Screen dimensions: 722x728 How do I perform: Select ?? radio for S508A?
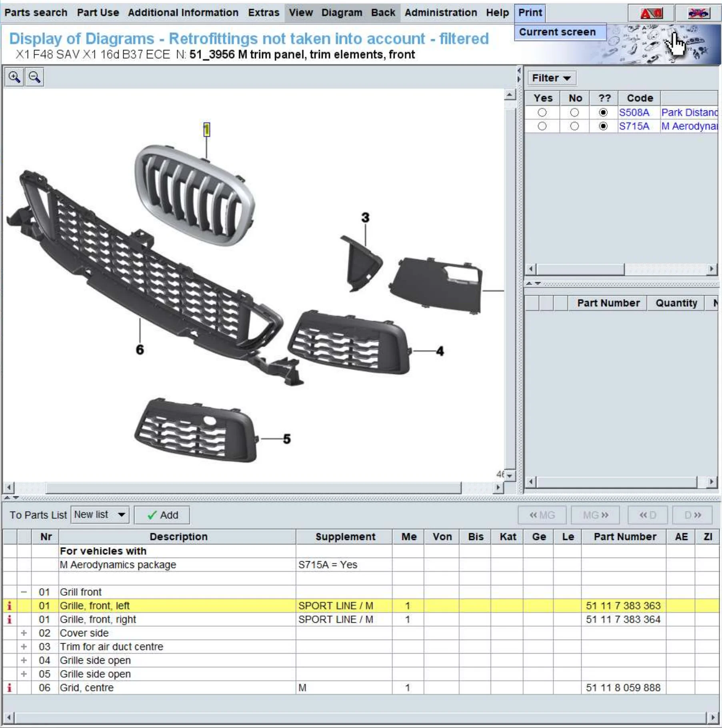pos(603,112)
